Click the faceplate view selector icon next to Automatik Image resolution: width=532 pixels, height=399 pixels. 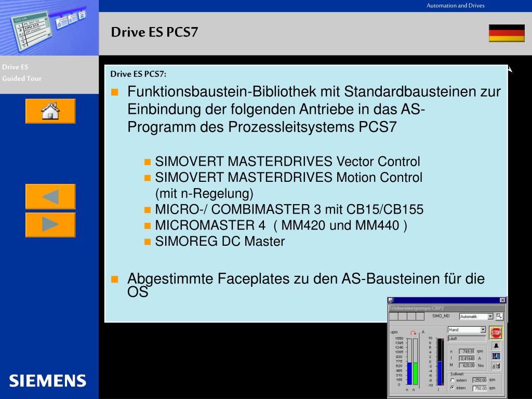click(x=499, y=316)
